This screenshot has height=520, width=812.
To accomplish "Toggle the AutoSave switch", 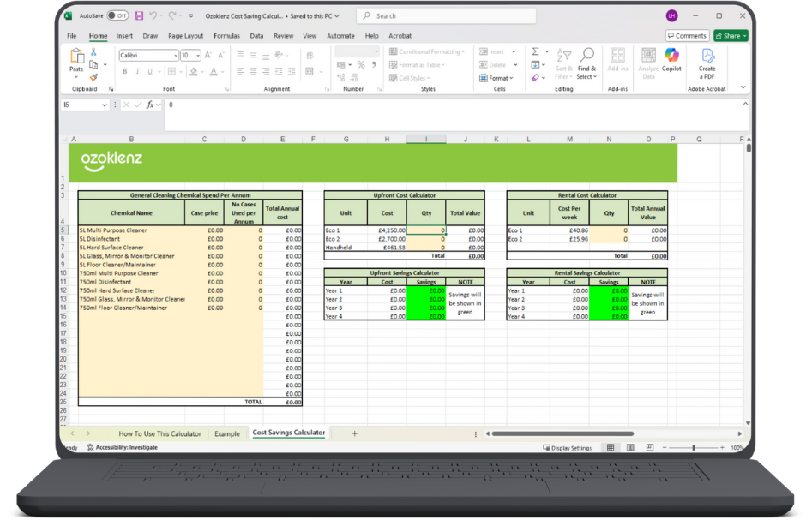I will [x=117, y=15].
